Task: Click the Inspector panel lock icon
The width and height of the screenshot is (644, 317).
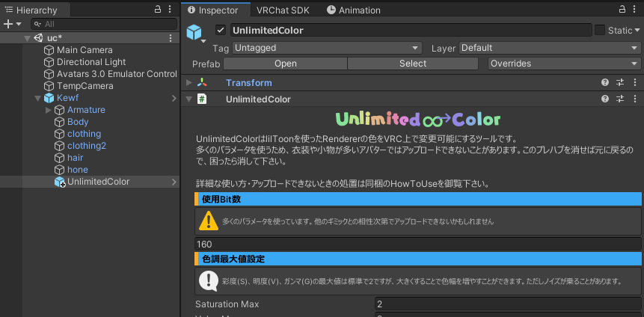Action: (x=623, y=10)
